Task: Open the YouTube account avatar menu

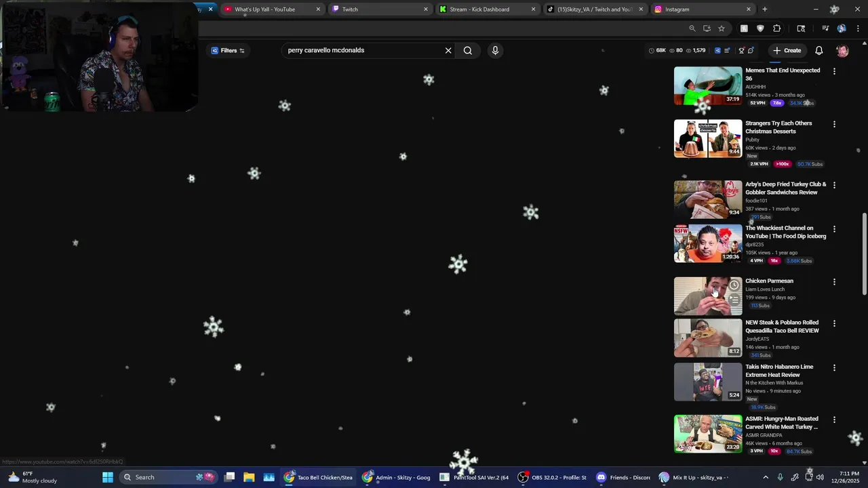Action: (x=842, y=50)
